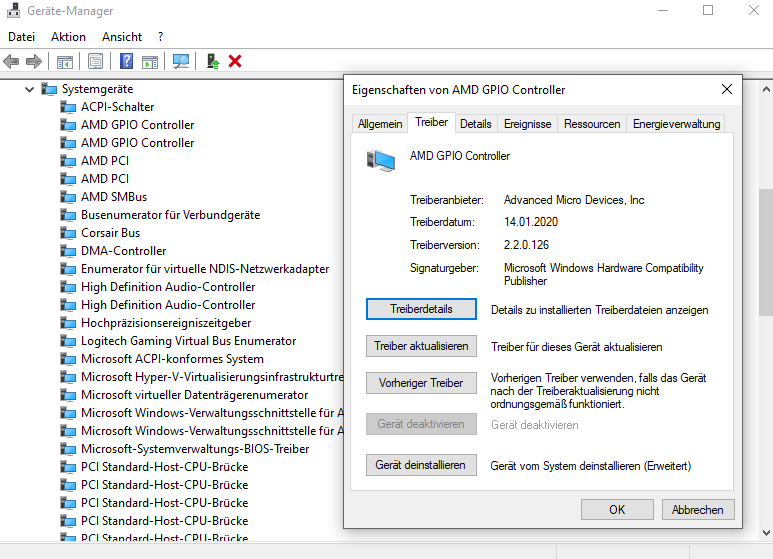Viewport: 773px width, 559px height.
Task: Select Microsoft ACPI-konformes System entry
Action: tap(173, 359)
